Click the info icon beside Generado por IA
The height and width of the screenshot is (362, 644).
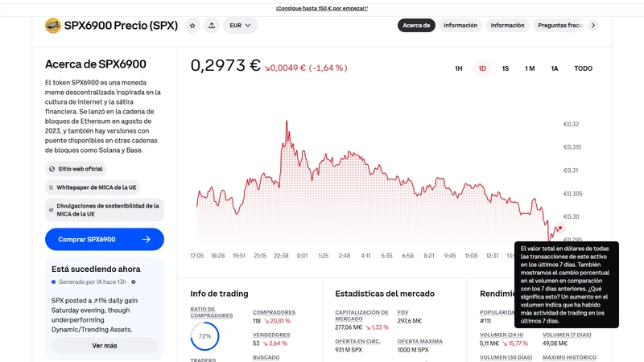tap(134, 282)
